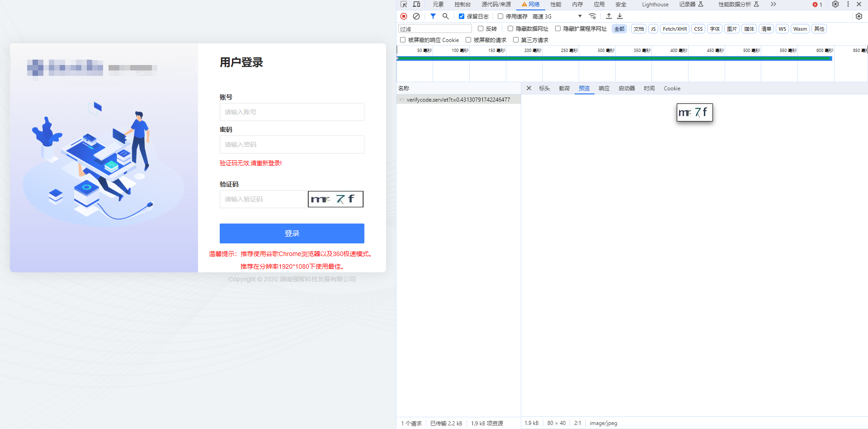Import HAR file with upload icon
The image size is (868, 429).
[609, 16]
